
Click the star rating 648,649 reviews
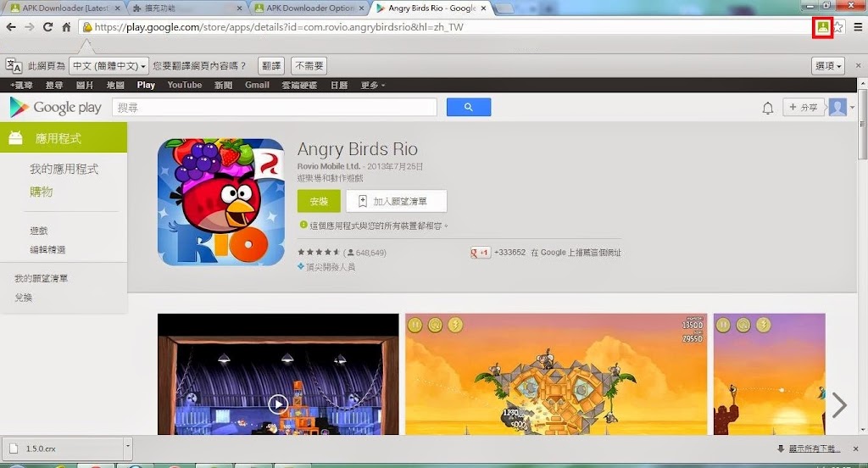pos(342,253)
